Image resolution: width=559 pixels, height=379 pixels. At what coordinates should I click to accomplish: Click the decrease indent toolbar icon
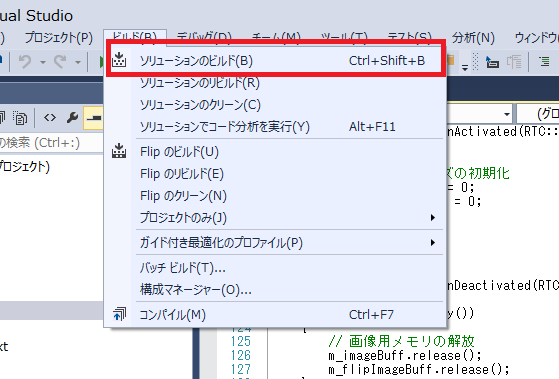[514, 62]
